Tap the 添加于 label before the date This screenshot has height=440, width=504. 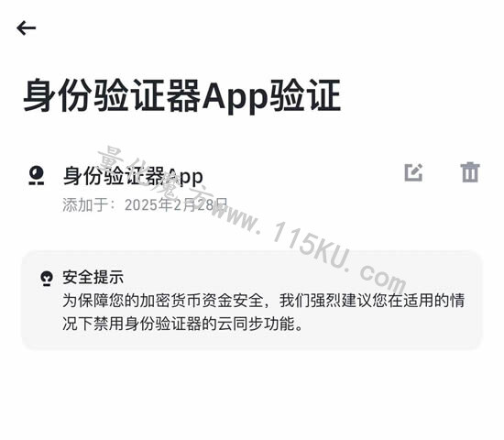pos(85,205)
